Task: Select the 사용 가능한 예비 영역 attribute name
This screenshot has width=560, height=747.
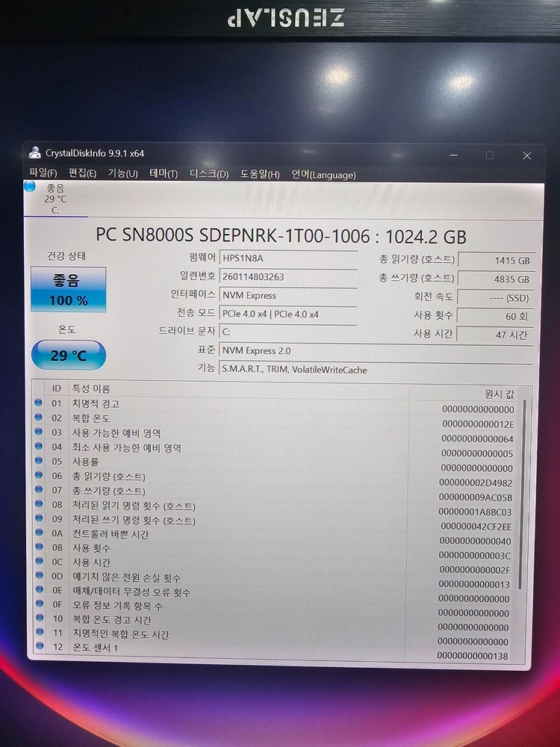Action: click(x=116, y=433)
